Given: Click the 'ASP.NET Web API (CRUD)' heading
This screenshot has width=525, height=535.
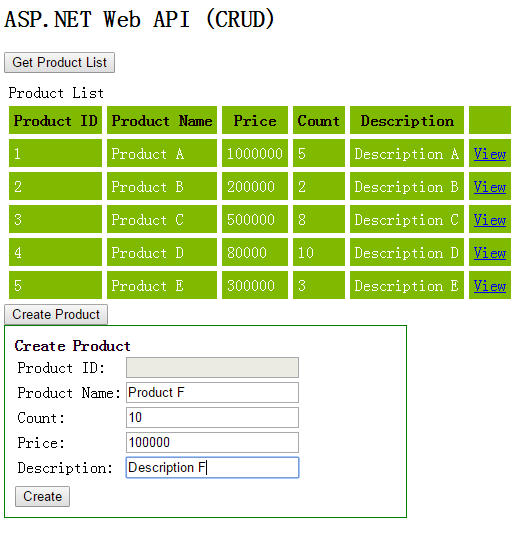Looking at the screenshot, I should pos(140,19).
